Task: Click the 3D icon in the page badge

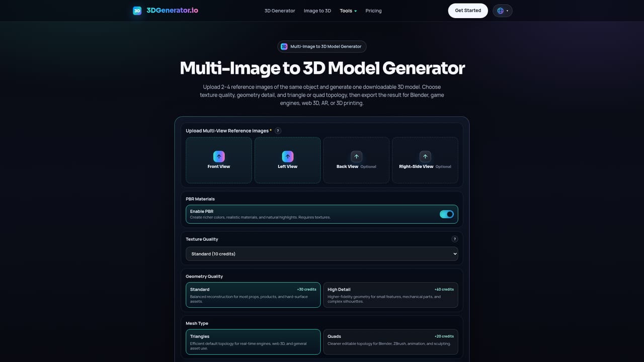Action: click(x=284, y=47)
